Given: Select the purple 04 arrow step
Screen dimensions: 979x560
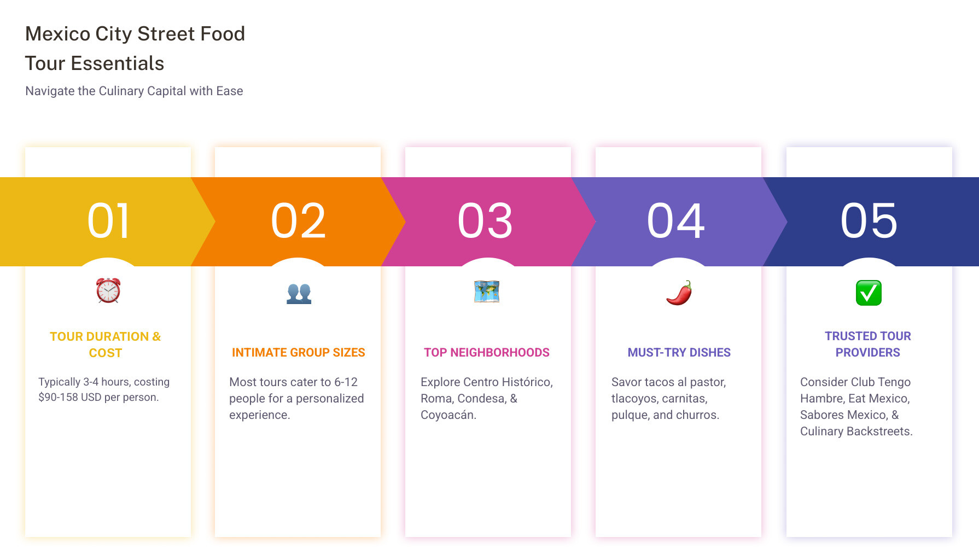Looking at the screenshot, I should pyautogui.click(x=676, y=221).
